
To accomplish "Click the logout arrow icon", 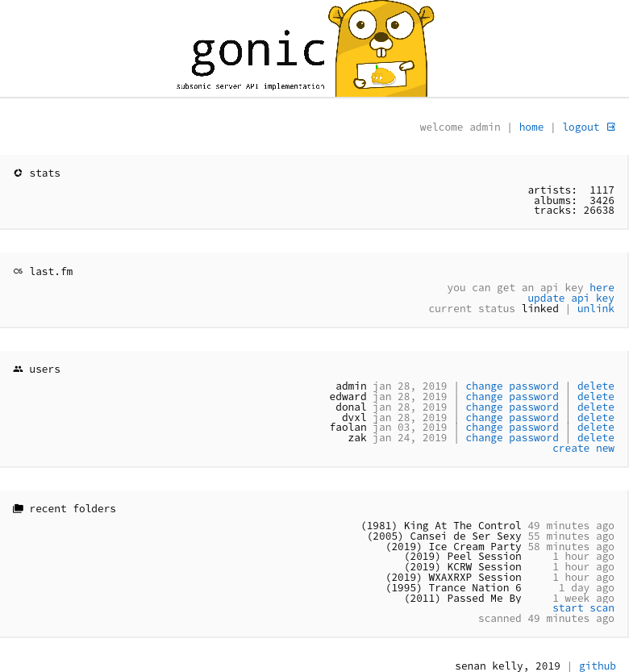I will point(611,127).
